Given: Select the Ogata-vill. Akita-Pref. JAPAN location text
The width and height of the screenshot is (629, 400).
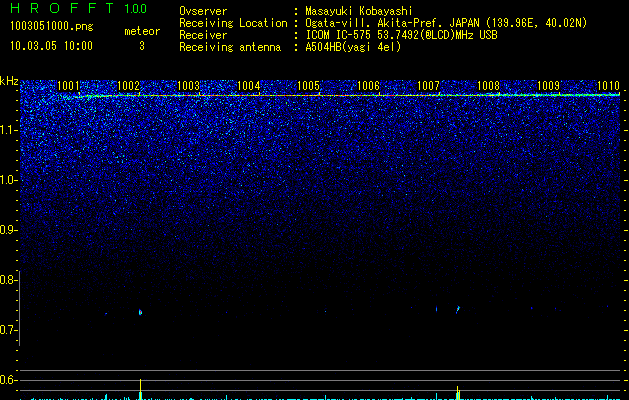Looking at the screenshot, I should click(446, 23).
